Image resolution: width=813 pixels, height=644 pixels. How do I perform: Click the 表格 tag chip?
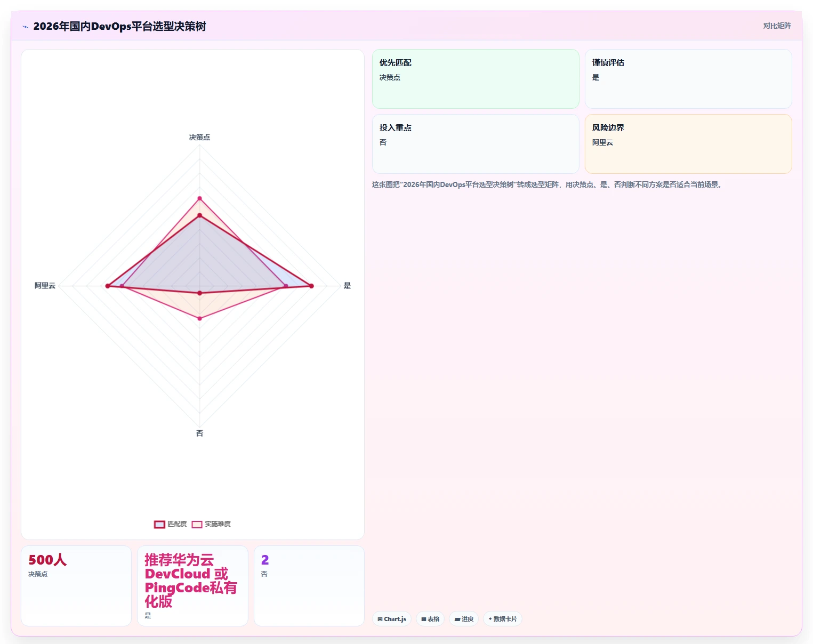click(x=430, y=619)
